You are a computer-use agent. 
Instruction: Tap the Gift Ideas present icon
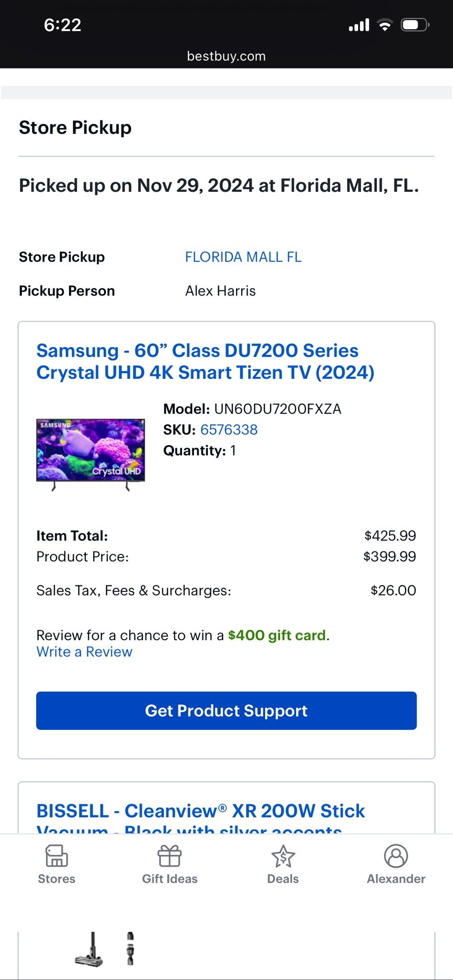(170, 856)
